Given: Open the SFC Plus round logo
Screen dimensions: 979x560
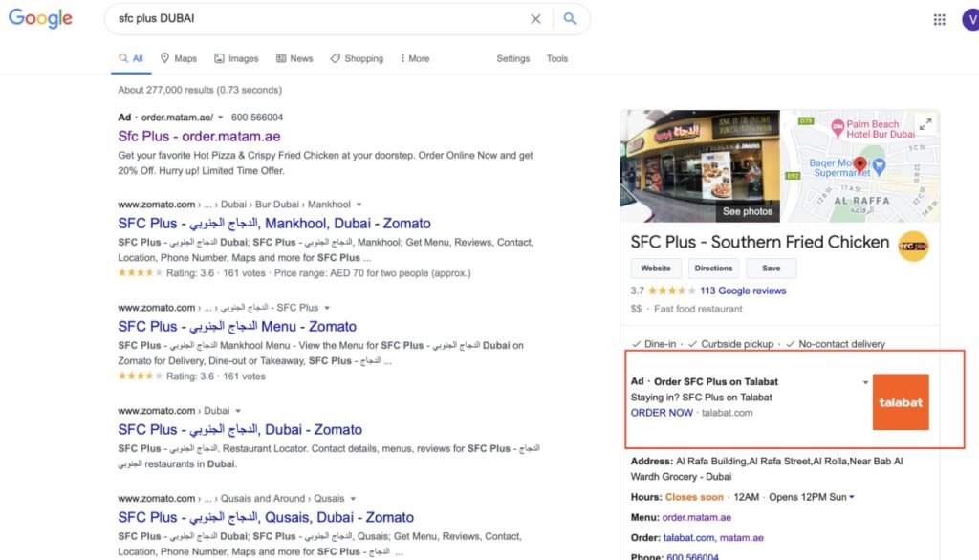Looking at the screenshot, I should pyautogui.click(x=913, y=247).
